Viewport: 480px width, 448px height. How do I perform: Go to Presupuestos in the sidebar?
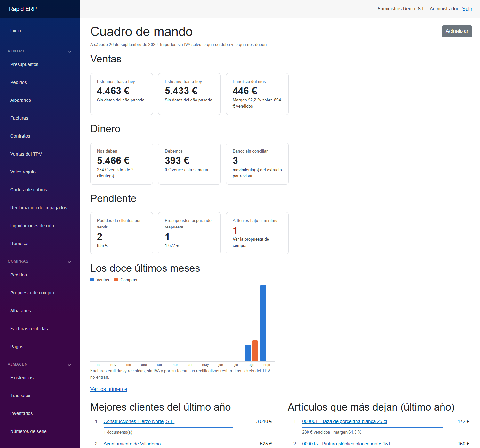click(24, 64)
